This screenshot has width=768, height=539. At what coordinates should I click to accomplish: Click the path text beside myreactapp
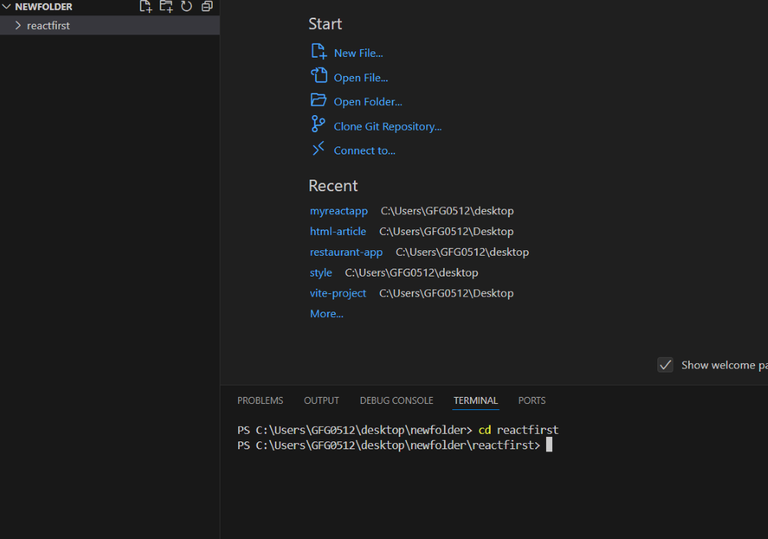click(x=447, y=211)
